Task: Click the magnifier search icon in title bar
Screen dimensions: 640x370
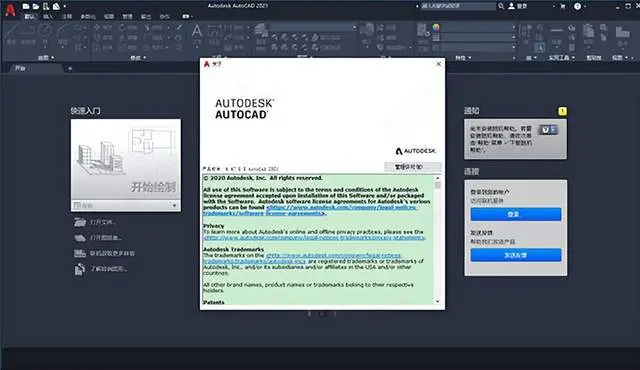Action: 501,6
